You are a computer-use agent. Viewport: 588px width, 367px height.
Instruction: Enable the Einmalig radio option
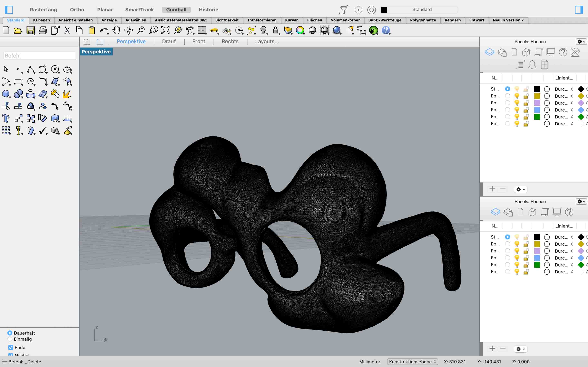10,339
